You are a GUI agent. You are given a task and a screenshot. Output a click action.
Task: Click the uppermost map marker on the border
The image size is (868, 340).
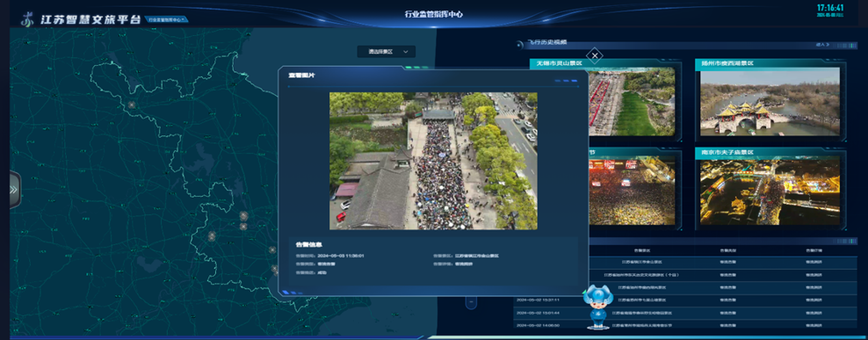coord(131,105)
